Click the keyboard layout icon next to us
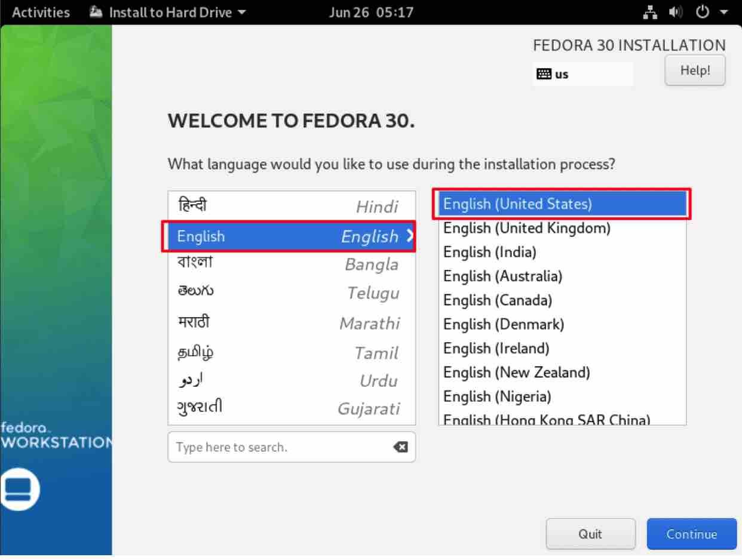This screenshot has width=742, height=560. [x=544, y=74]
